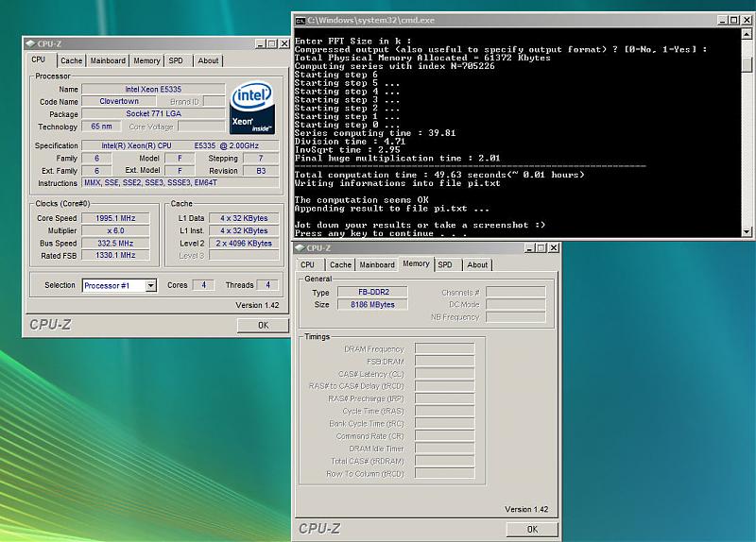
Task: Open SPD tab in bottom CPU-Z window
Action: [x=445, y=265]
